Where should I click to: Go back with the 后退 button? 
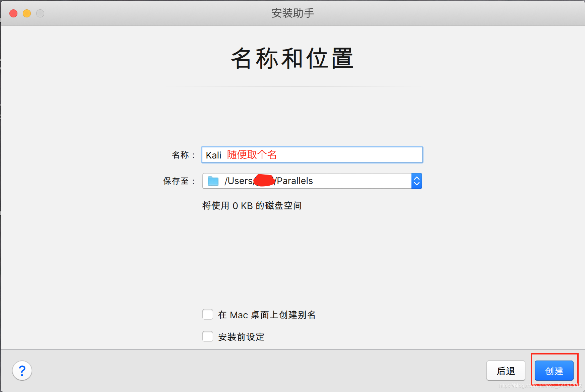pos(506,371)
